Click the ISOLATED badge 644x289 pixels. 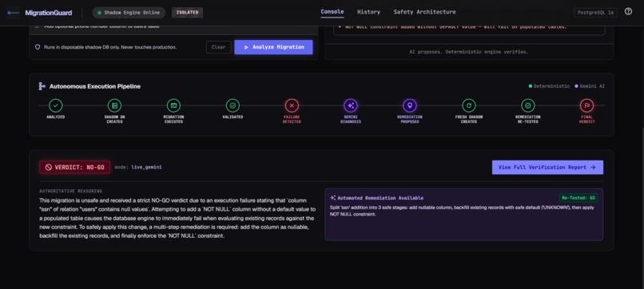[x=187, y=12]
